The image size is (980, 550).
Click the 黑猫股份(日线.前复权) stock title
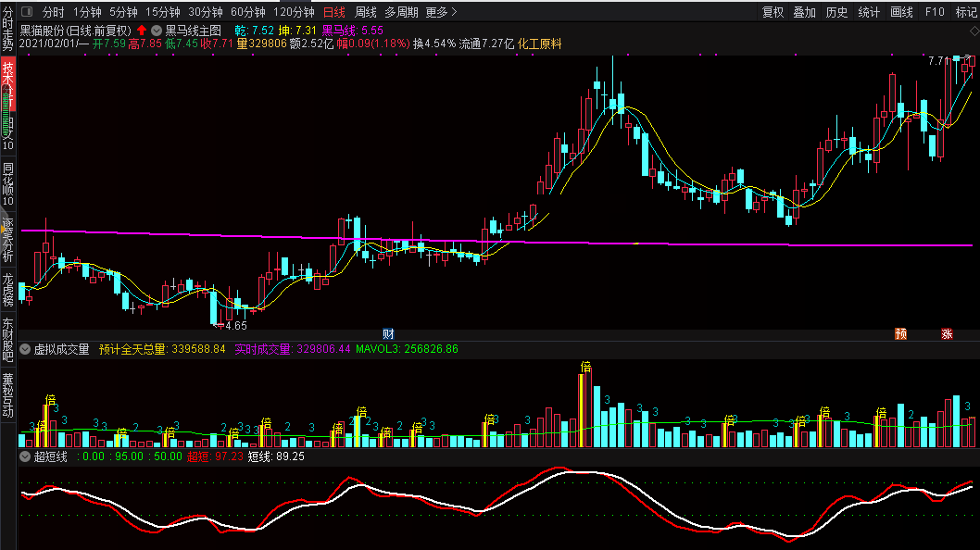tap(76, 31)
